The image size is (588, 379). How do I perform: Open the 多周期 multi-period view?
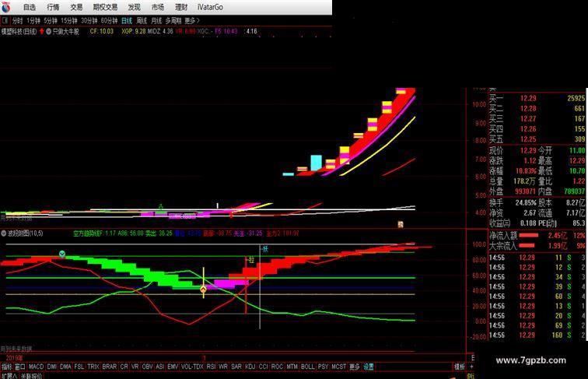click(173, 21)
